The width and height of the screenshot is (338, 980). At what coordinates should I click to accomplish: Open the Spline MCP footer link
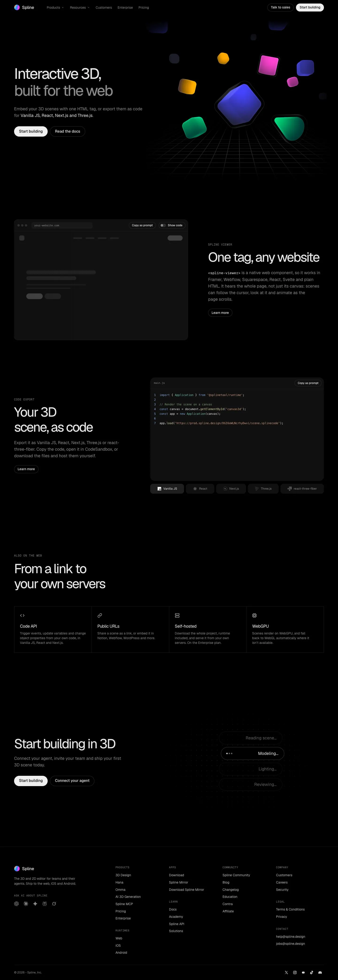point(124,904)
